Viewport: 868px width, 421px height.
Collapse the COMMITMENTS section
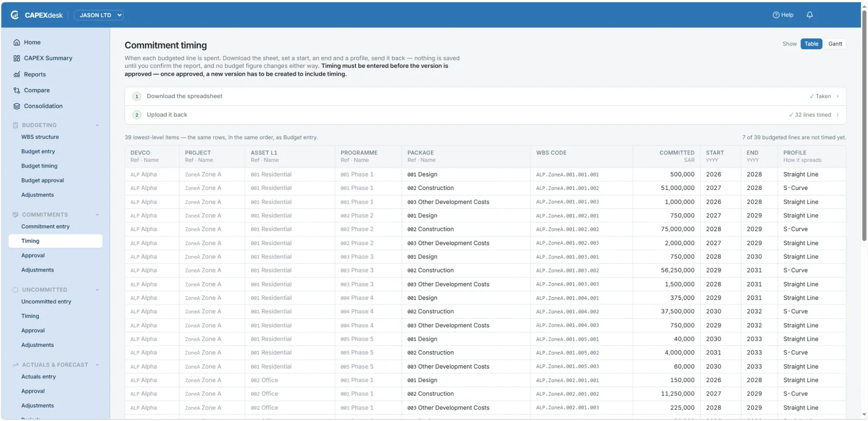coord(97,215)
